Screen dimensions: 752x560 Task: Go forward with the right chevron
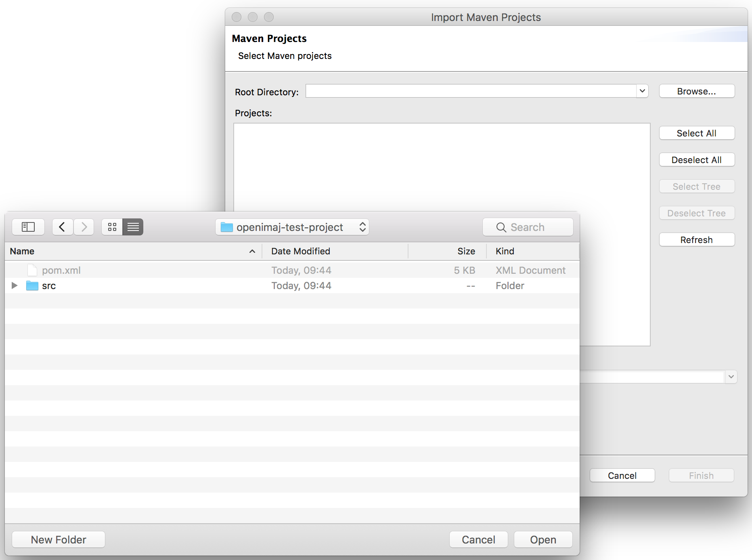coord(84,227)
